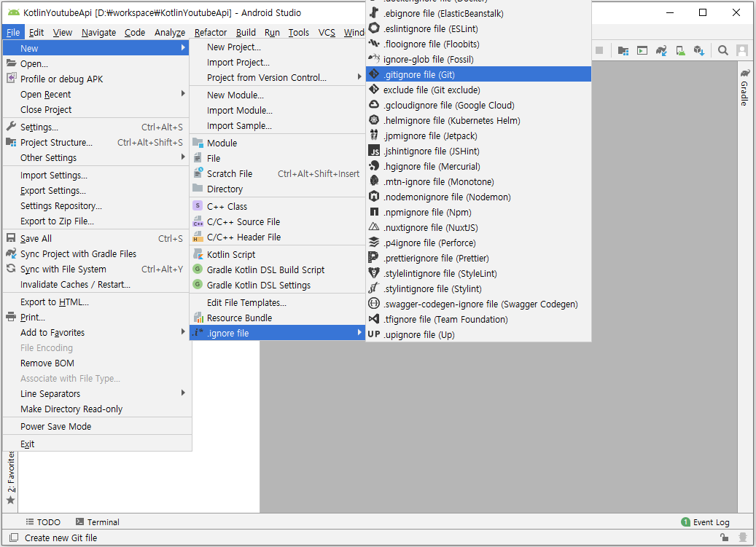Sync project with Gradle files toolbar icon

click(661, 50)
